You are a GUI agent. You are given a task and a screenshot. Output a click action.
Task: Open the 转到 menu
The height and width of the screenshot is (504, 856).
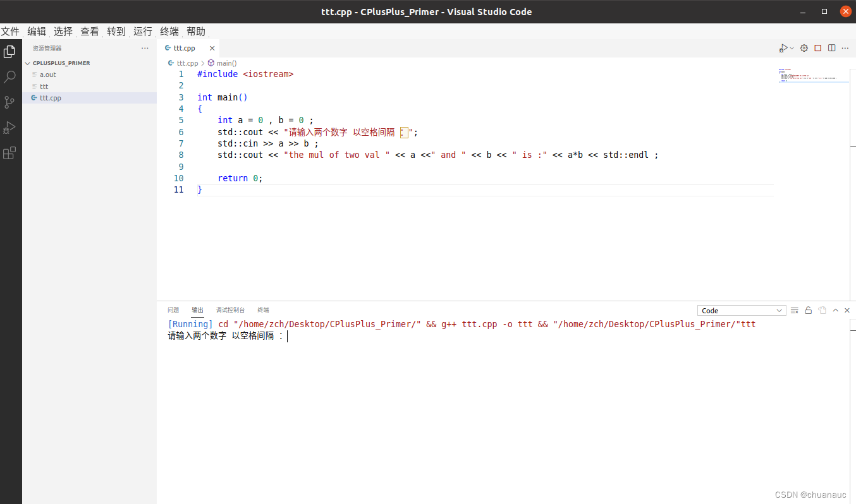[116, 32]
